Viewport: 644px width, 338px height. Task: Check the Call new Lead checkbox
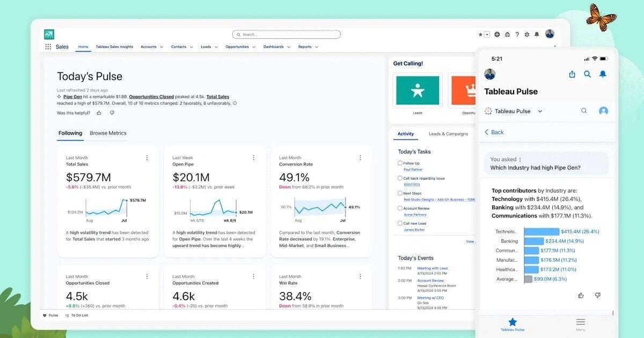pyautogui.click(x=399, y=223)
